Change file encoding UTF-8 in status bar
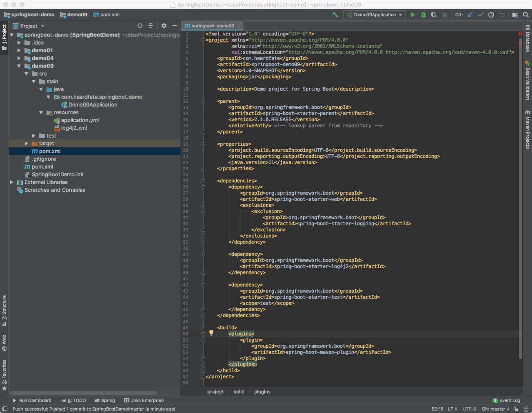This screenshot has width=532, height=413. tap(469, 409)
